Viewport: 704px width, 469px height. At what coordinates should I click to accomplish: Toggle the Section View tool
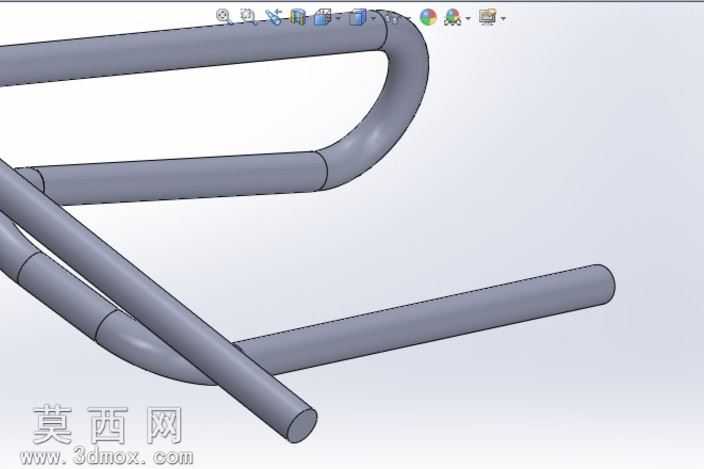[x=297, y=17]
